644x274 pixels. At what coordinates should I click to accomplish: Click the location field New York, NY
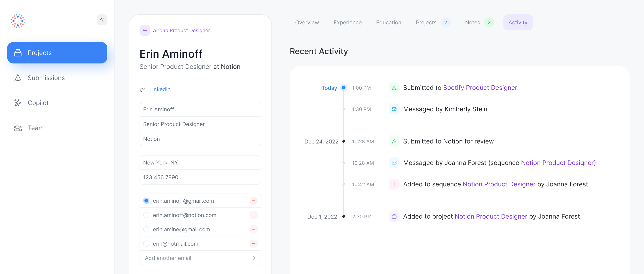tap(200, 163)
